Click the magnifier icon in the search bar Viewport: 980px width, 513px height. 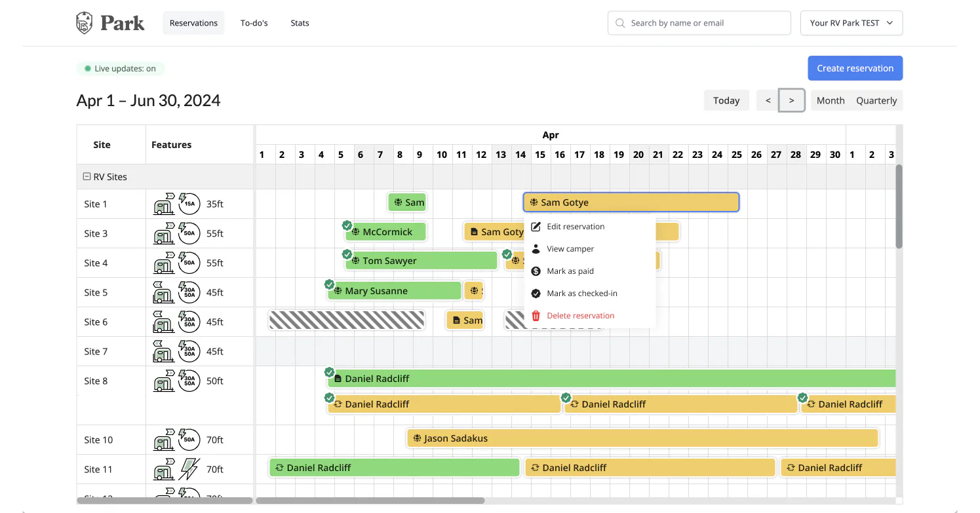click(x=619, y=22)
